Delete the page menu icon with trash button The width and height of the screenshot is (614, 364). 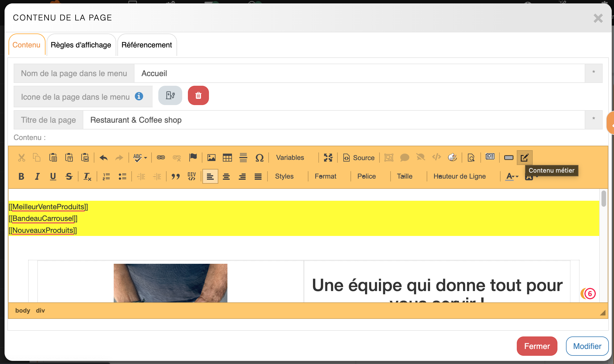point(198,96)
